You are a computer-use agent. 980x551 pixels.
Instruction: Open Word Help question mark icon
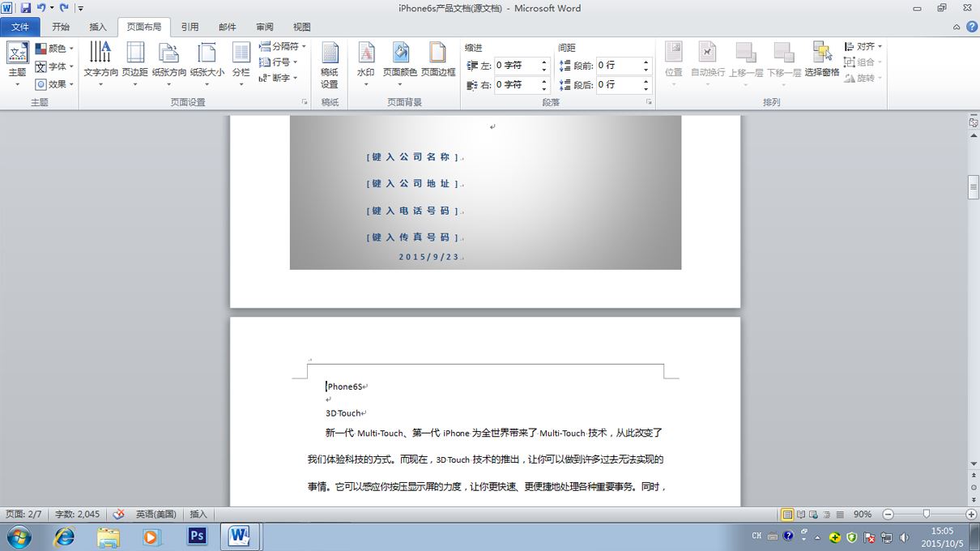point(970,27)
